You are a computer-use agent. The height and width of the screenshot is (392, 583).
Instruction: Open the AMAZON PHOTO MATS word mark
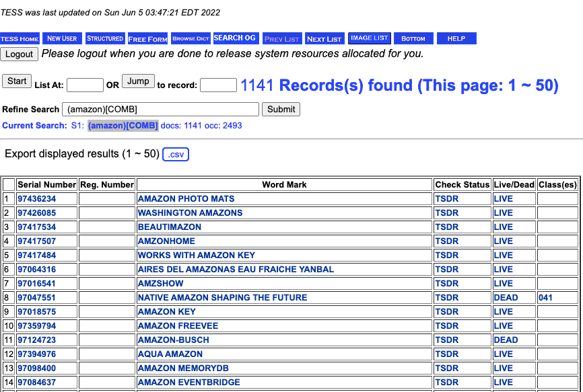(186, 198)
